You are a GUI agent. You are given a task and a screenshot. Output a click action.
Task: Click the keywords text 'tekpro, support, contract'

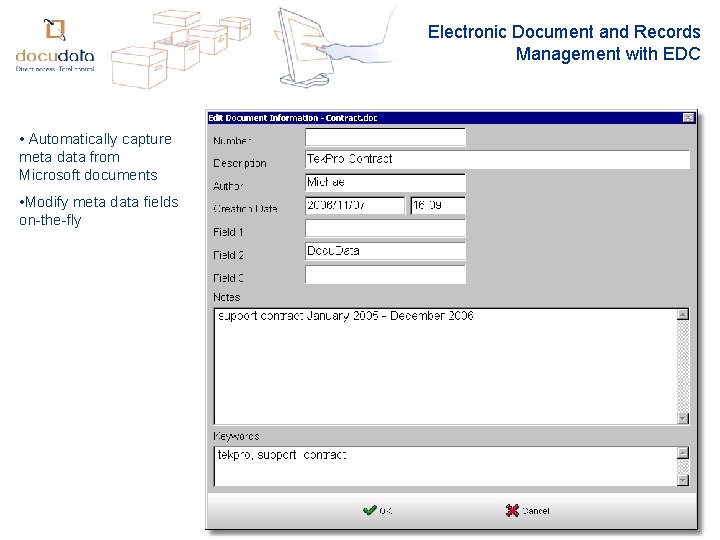(x=282, y=455)
